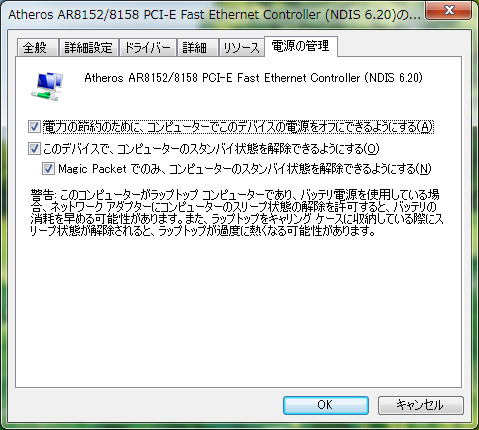Click the window title bar text

click(214, 15)
